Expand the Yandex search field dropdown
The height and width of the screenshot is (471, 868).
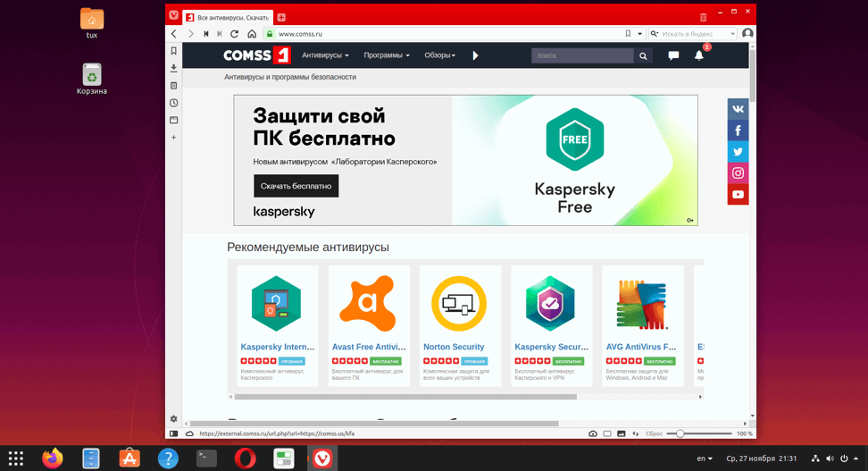click(732, 34)
